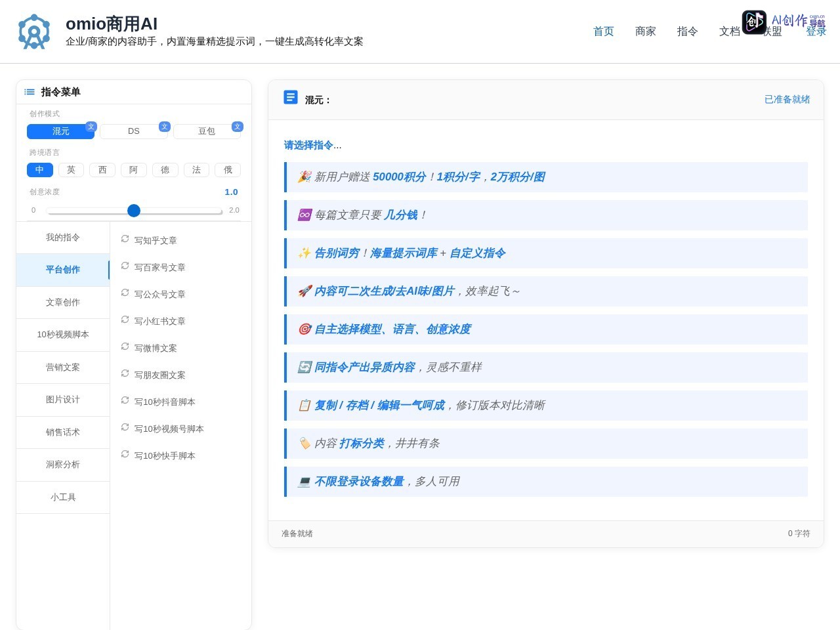Select 法 as the language
Screen dimensions: 840x630
tap(196, 170)
